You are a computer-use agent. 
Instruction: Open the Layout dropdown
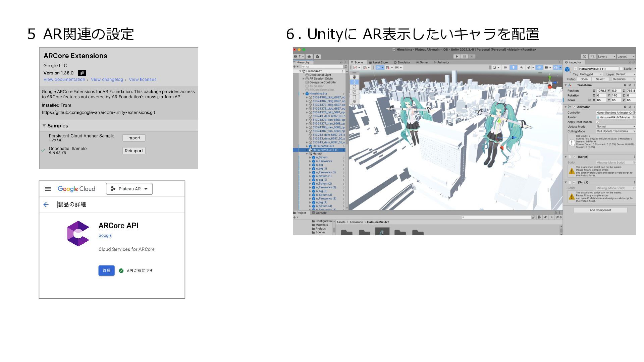click(626, 56)
